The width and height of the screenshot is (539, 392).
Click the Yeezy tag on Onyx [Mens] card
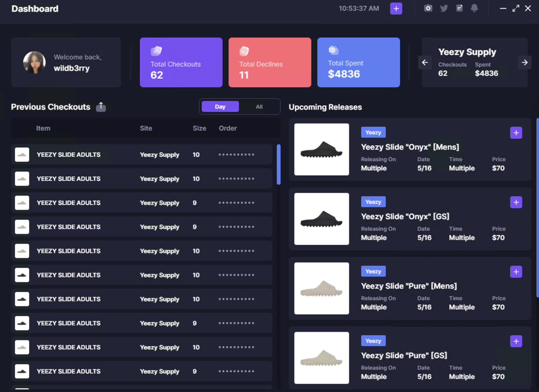point(373,132)
